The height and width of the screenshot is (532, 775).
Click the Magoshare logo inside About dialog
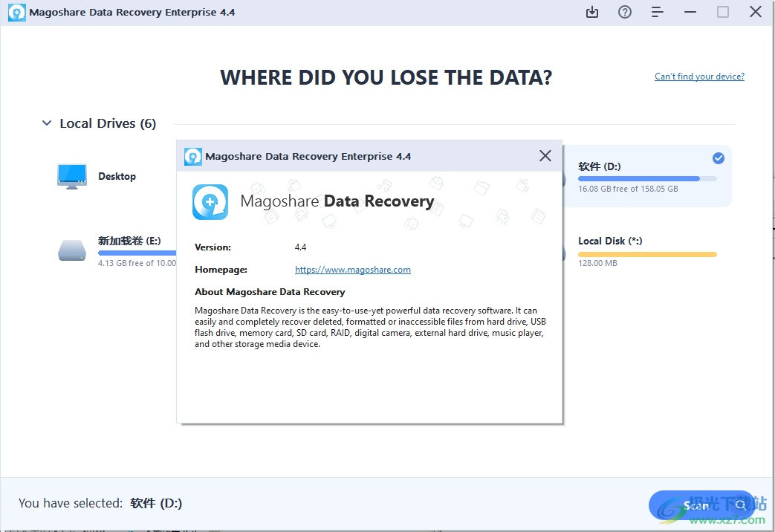click(210, 201)
